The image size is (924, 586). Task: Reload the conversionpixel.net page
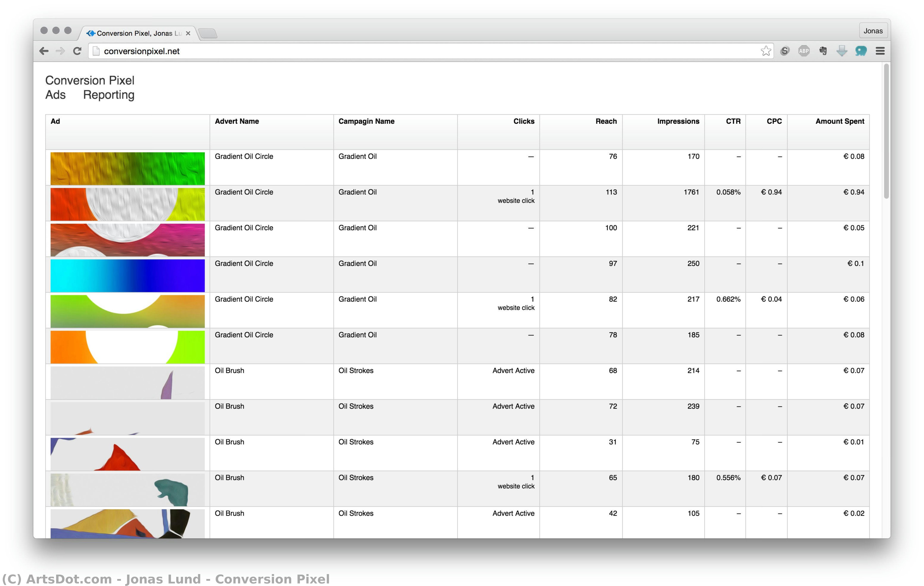[77, 51]
